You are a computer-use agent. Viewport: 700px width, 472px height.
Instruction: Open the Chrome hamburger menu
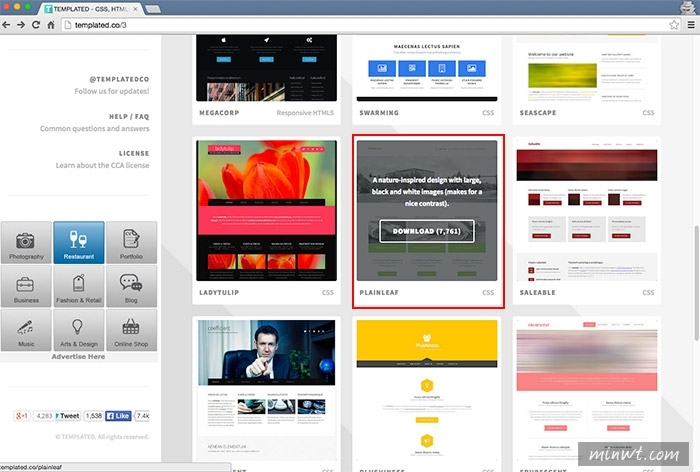pyautogui.click(x=691, y=25)
